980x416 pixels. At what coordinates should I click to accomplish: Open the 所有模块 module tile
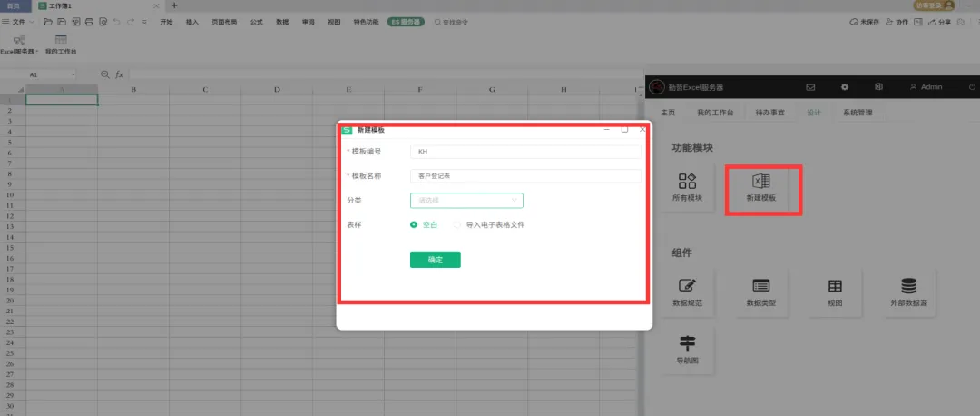point(687,188)
